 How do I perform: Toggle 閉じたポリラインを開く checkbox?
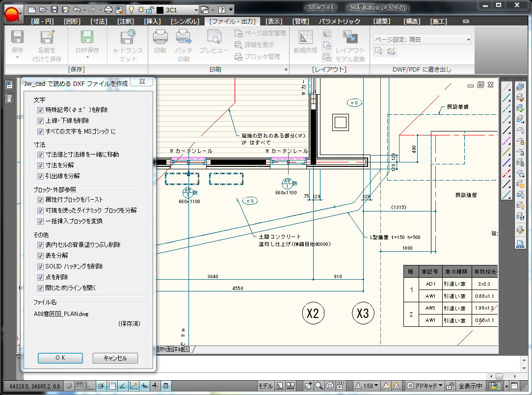40,289
